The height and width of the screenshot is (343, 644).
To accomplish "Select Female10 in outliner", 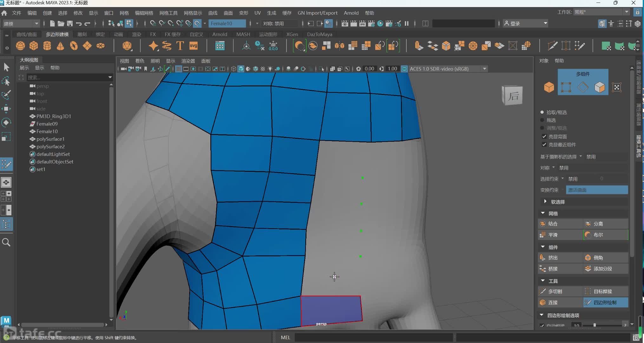I will pos(47,131).
